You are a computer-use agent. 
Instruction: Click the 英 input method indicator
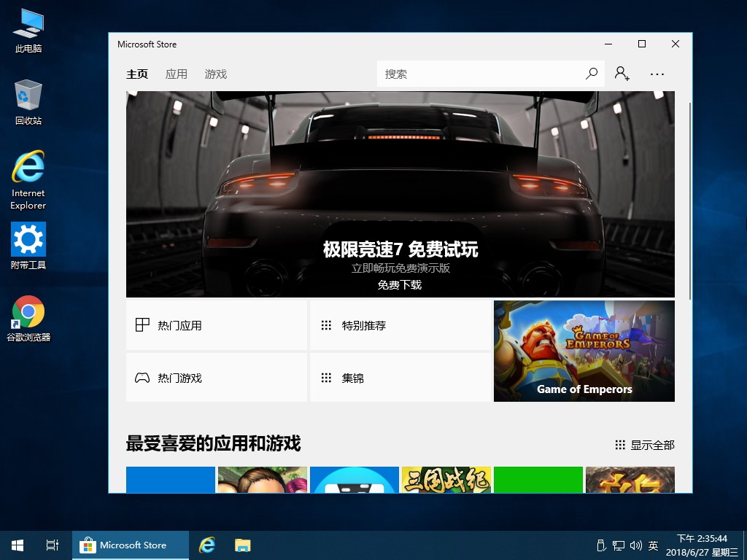[x=653, y=545]
